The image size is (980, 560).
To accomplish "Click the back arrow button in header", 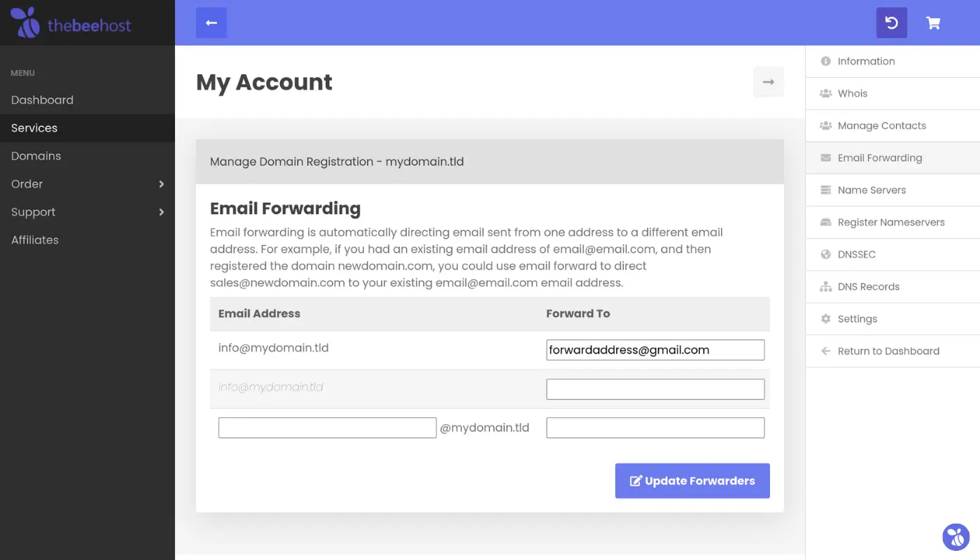I will pyautogui.click(x=211, y=23).
